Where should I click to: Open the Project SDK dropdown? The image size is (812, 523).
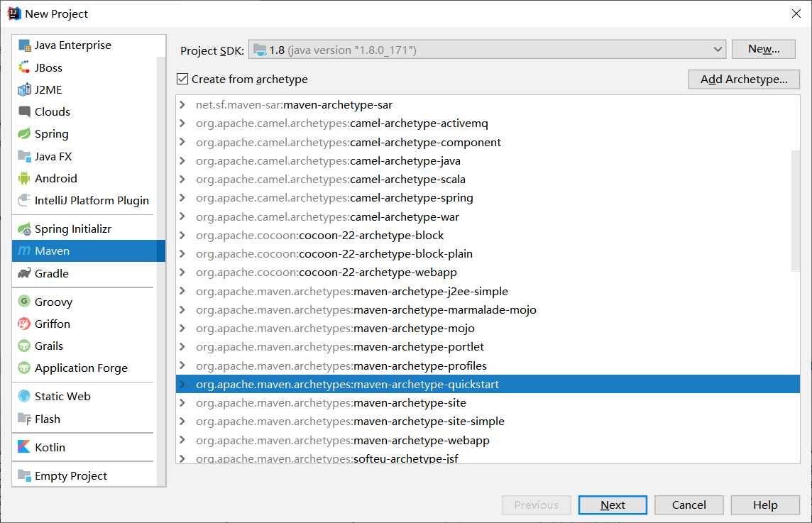(715, 49)
